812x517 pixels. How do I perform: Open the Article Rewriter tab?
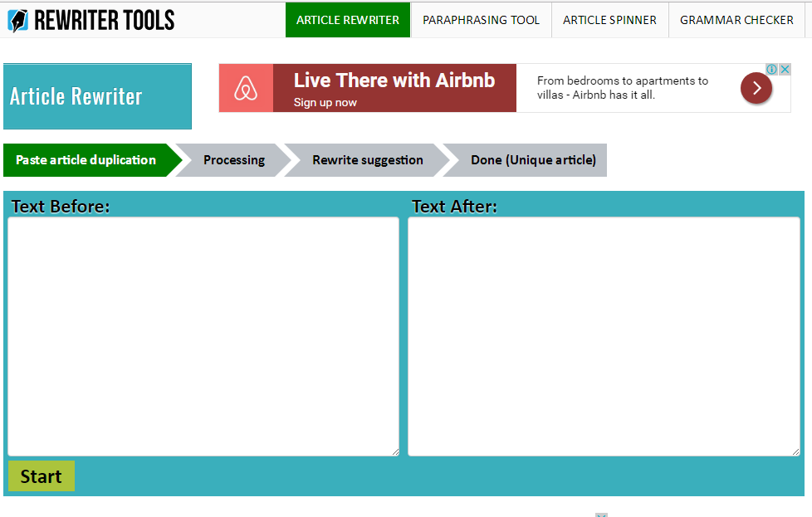348,20
